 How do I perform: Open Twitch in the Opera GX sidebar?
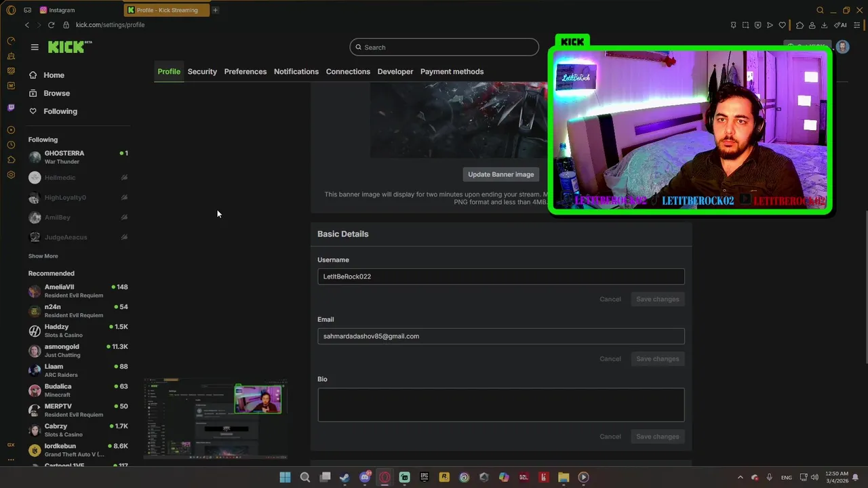tap(11, 107)
